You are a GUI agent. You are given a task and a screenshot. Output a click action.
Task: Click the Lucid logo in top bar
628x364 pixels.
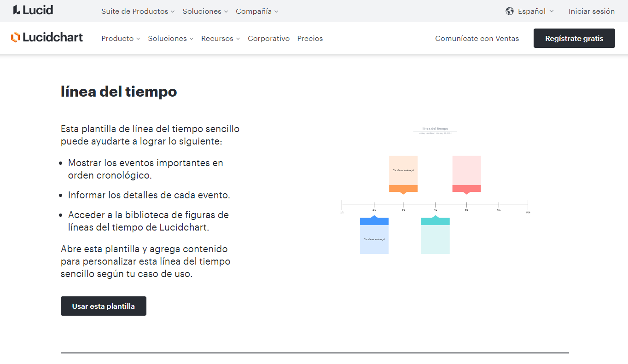point(33,10)
